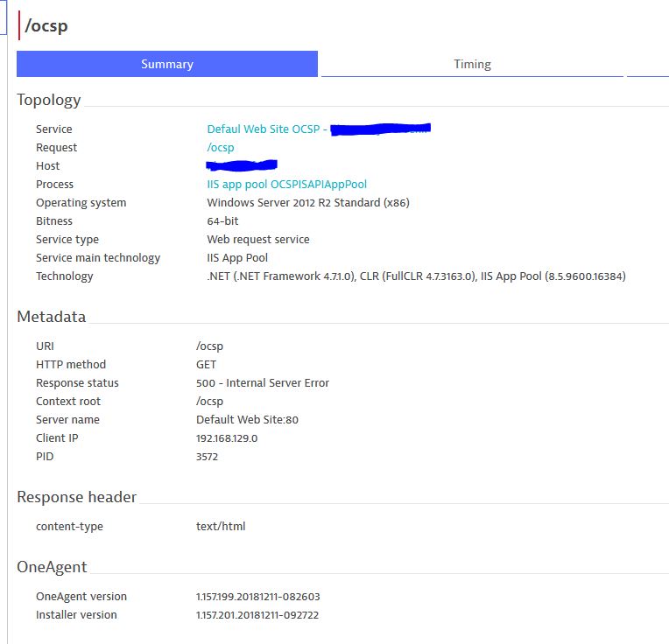
Task: Click the OneAgent section heading
Action: click(x=52, y=567)
